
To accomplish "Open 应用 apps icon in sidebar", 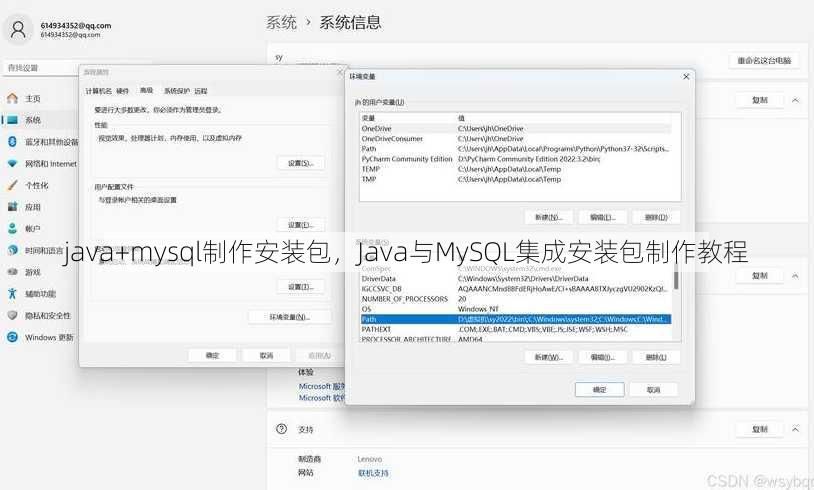I will tap(12, 207).
